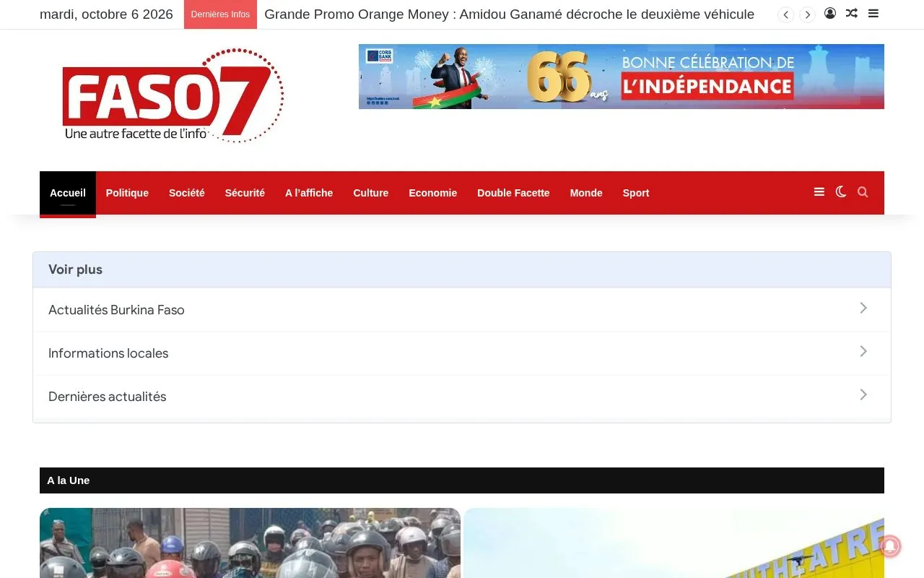Image resolution: width=924 pixels, height=578 pixels.
Task: Open the Politique section
Action: 127,193
